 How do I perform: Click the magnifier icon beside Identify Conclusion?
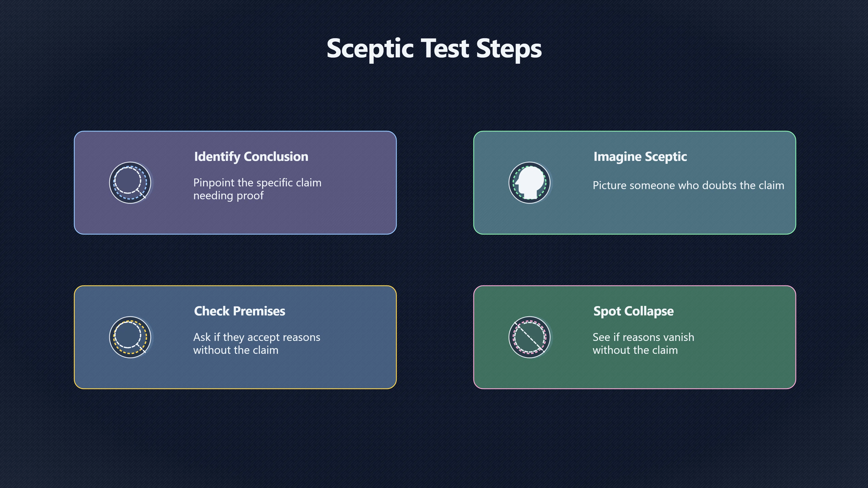tap(130, 183)
